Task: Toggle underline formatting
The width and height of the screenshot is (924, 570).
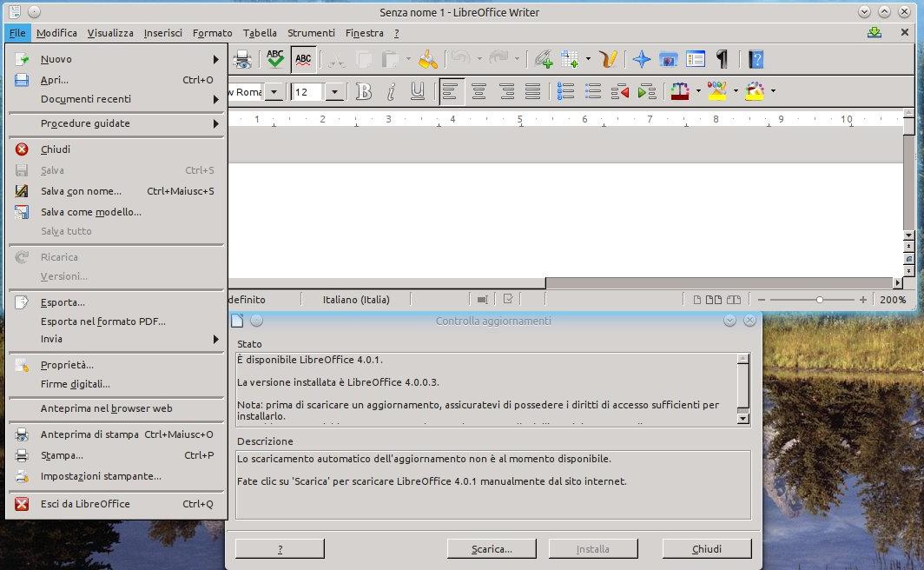Action: [417, 91]
